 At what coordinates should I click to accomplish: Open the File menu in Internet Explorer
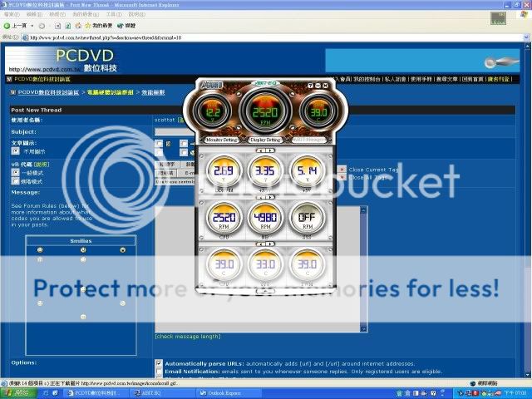click(12, 15)
